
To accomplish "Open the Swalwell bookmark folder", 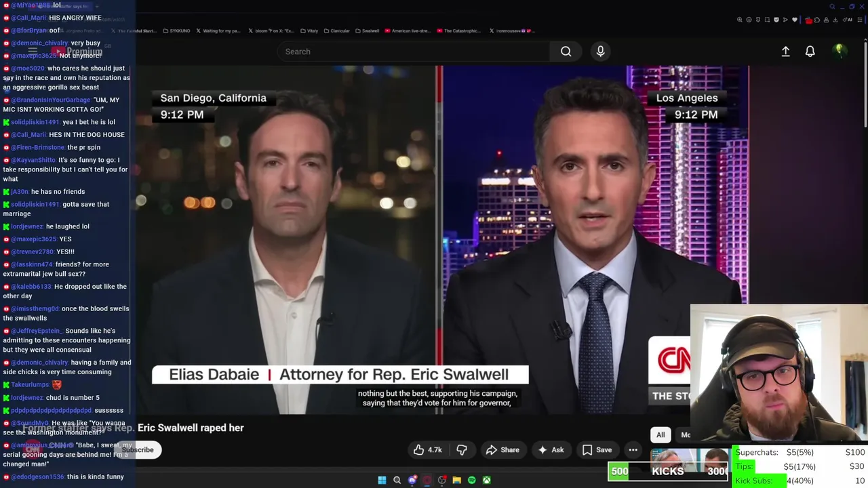I will pos(367,30).
